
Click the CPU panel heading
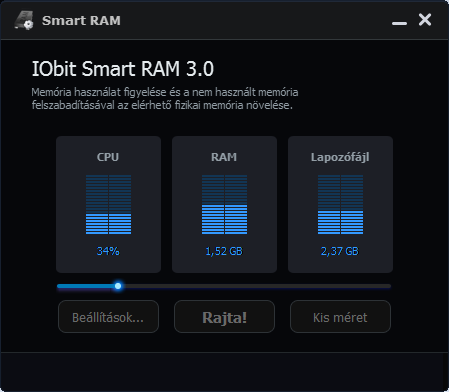[108, 157]
